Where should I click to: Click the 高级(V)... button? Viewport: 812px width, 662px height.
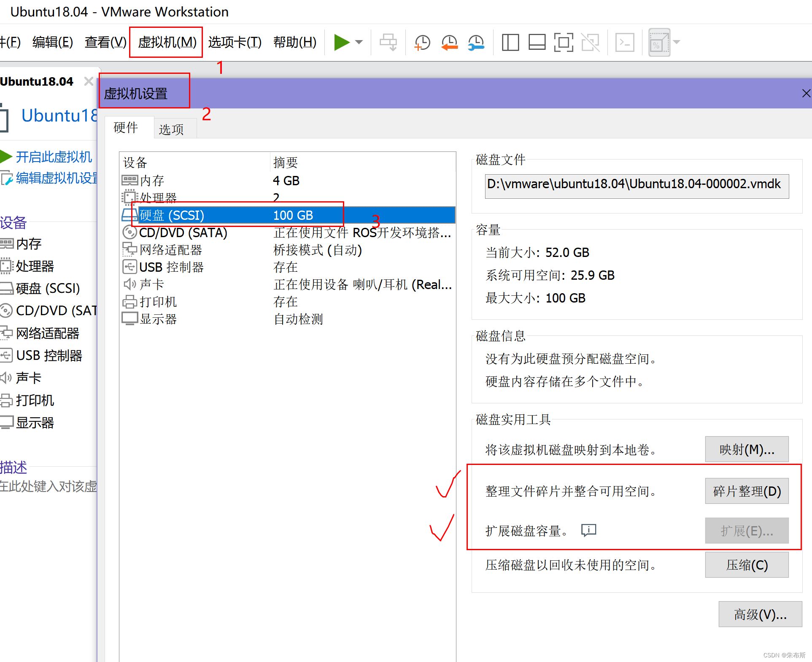[760, 614]
